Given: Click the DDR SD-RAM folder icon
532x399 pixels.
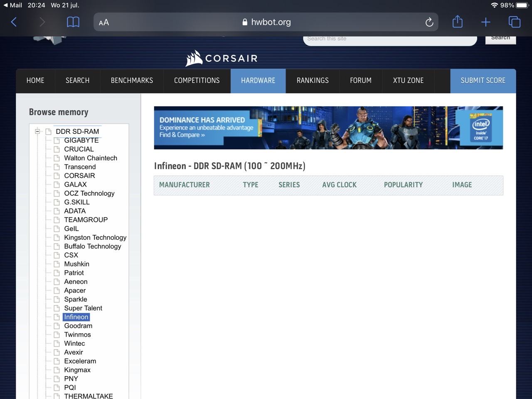Looking at the screenshot, I should point(48,131).
